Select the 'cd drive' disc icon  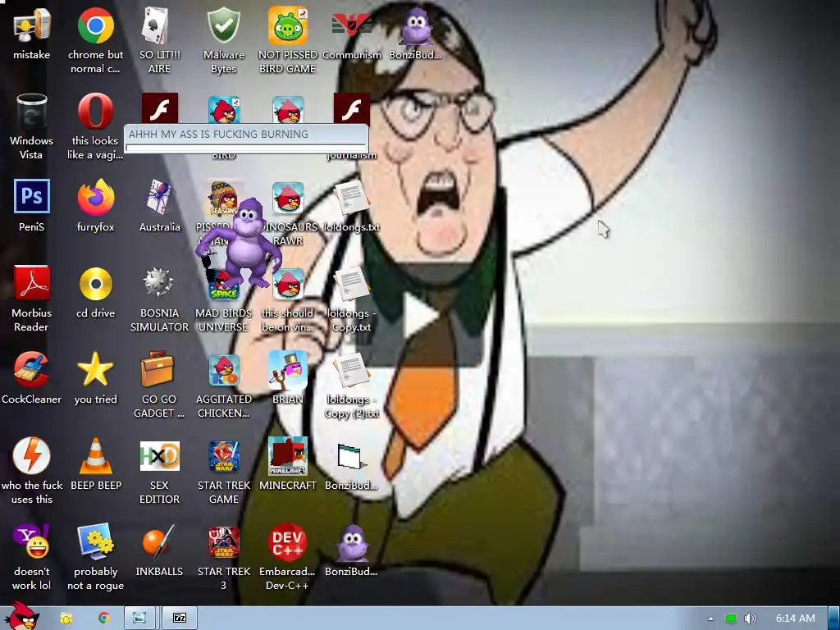95,284
